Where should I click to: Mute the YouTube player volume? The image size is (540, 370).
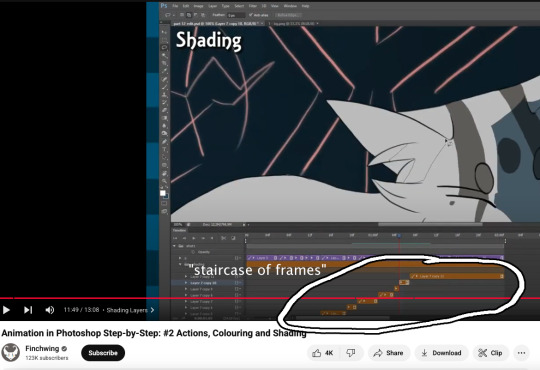50,310
